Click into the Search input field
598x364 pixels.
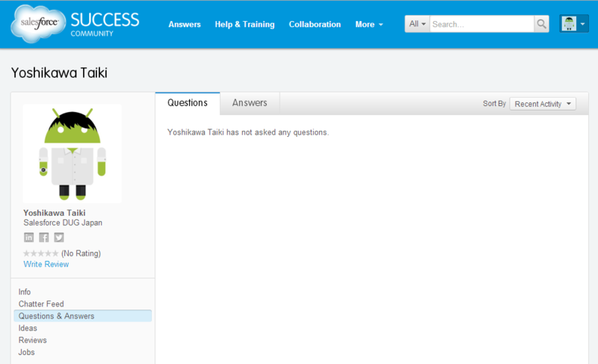pyautogui.click(x=481, y=24)
